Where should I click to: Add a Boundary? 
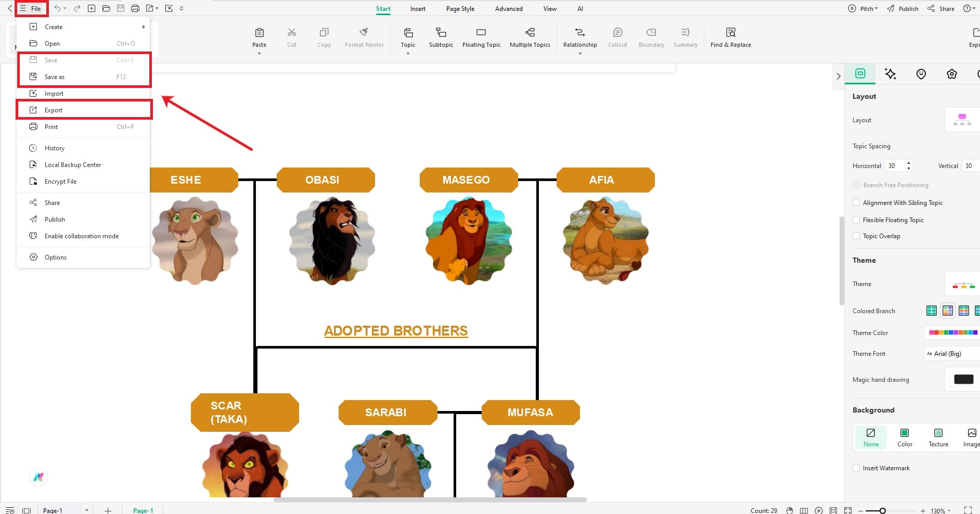pyautogui.click(x=651, y=37)
